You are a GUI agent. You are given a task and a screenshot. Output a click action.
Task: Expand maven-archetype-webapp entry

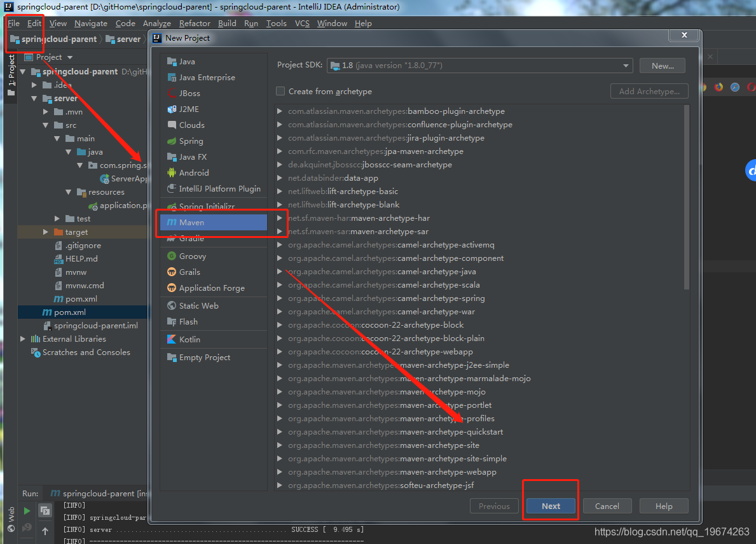click(x=280, y=471)
